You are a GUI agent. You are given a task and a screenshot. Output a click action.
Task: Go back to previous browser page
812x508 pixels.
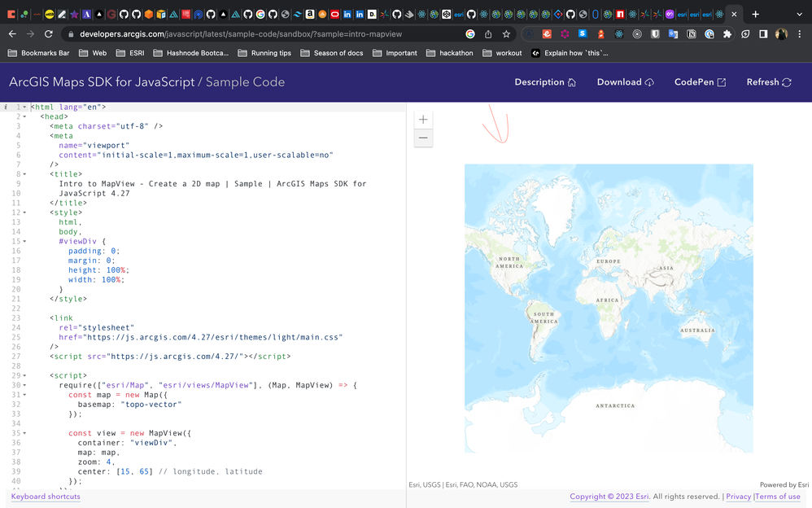(x=12, y=33)
